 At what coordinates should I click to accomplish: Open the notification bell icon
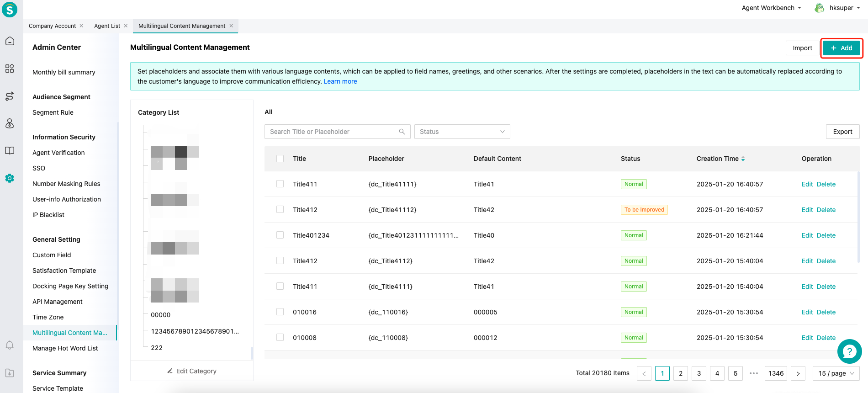[10, 345]
